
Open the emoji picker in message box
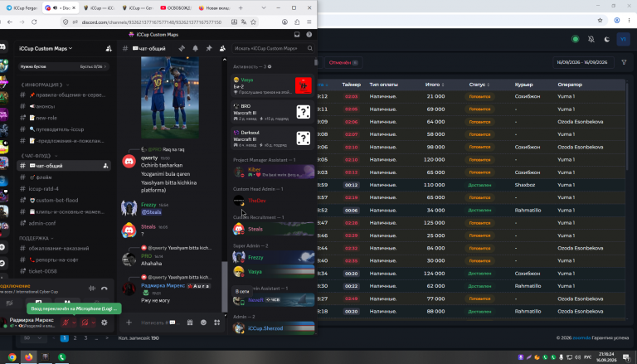pyautogui.click(x=203, y=323)
